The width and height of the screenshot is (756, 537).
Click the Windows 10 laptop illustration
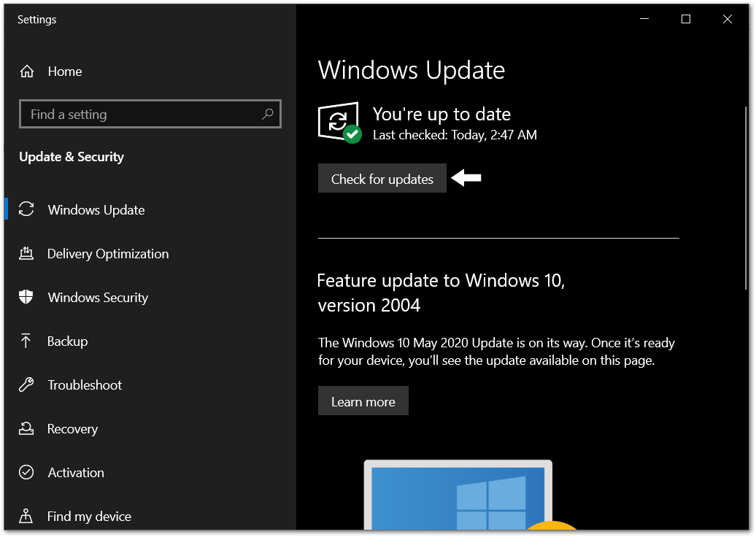click(x=471, y=495)
